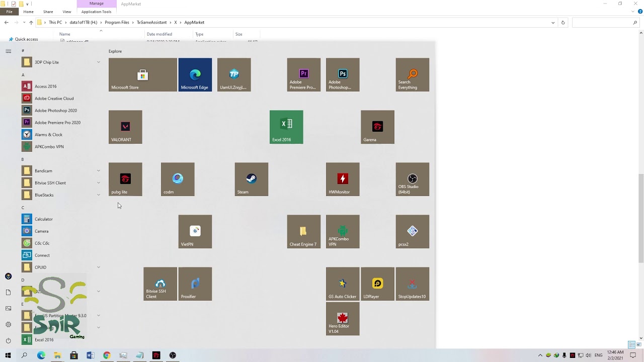This screenshot has width=644, height=362.
Task: Open the Hero Editor V1.04 tile
Action: [343, 319]
